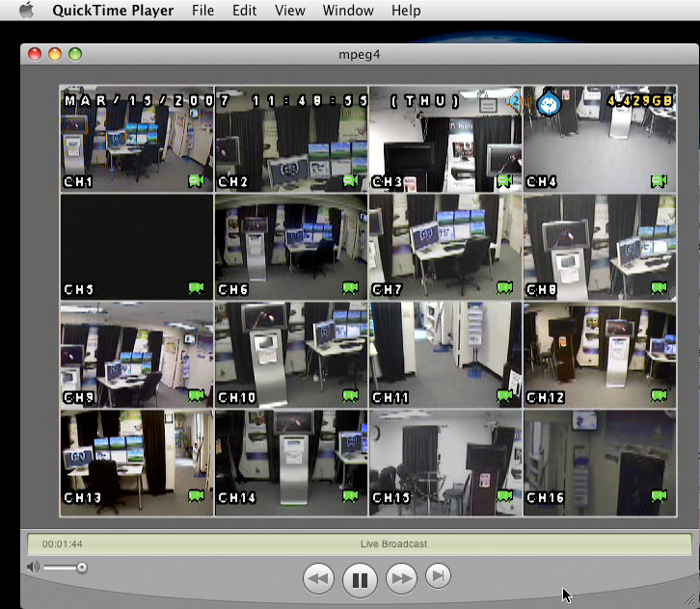Click the fast-forward button
This screenshot has height=609, width=700.
[401, 578]
